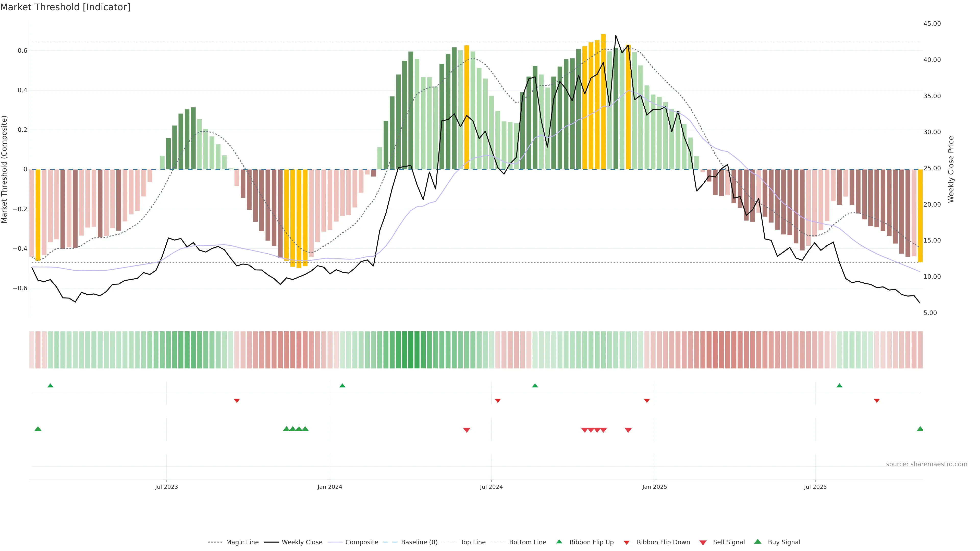
Task: Hide the Baseline (0) legend entry
Action: (419, 542)
